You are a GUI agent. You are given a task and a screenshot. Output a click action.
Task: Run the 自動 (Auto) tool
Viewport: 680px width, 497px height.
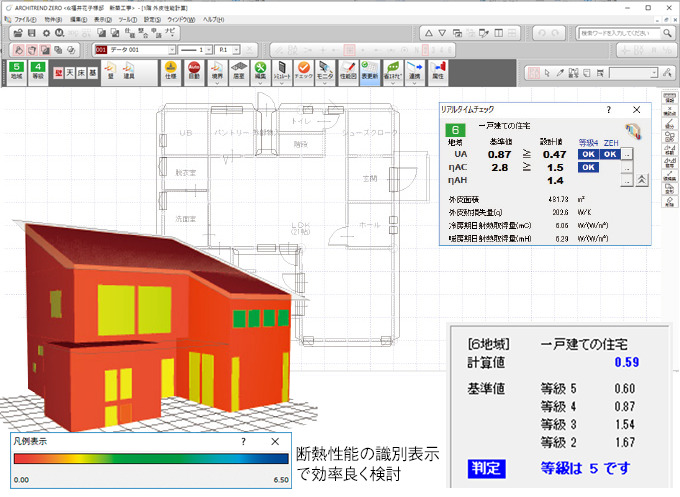(x=192, y=72)
